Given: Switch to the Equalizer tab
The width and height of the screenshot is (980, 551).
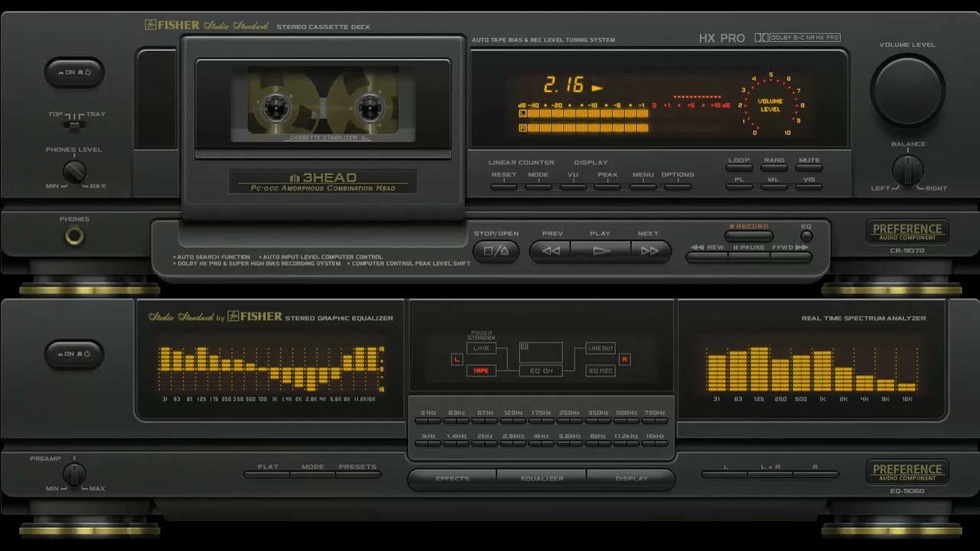Looking at the screenshot, I should pos(542,479).
